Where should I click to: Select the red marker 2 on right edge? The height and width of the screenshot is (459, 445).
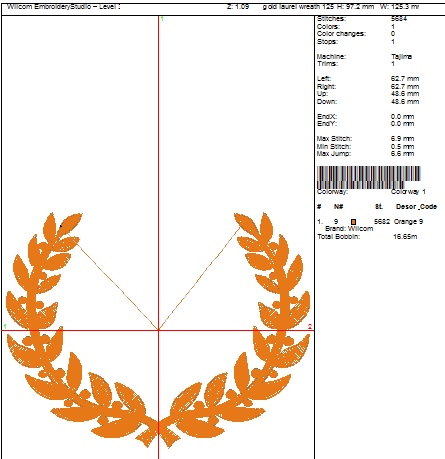coord(310,326)
